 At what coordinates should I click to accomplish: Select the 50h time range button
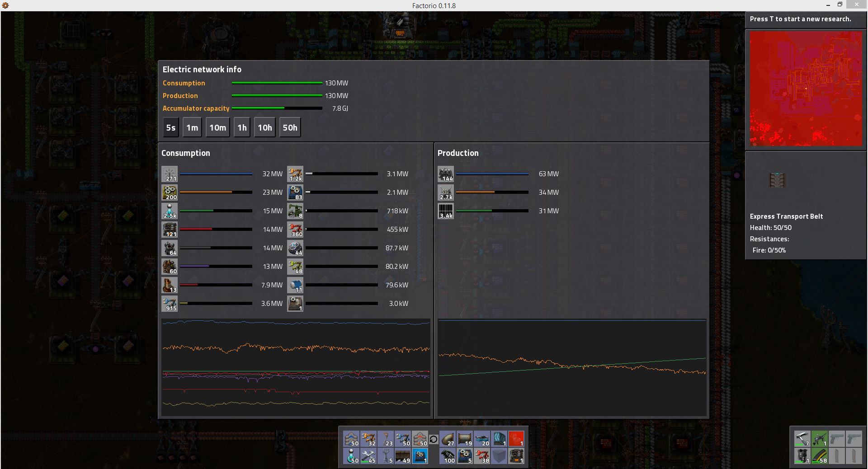click(x=290, y=127)
